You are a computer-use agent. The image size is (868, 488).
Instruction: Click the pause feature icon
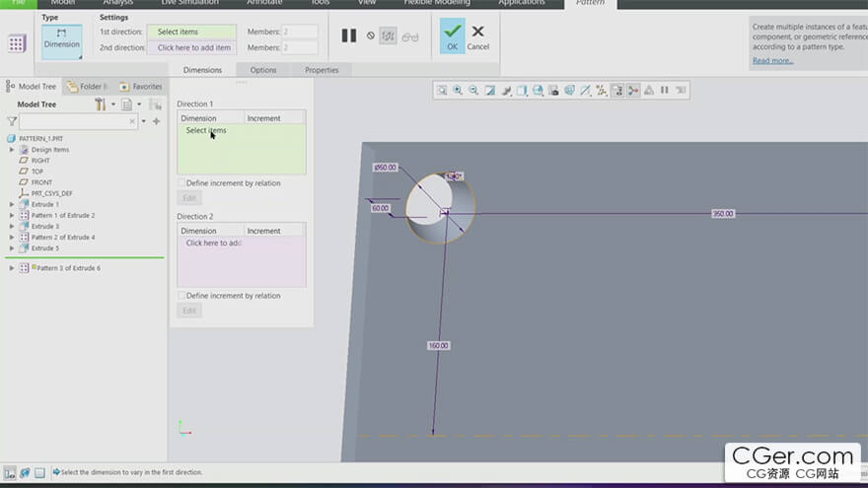point(348,35)
